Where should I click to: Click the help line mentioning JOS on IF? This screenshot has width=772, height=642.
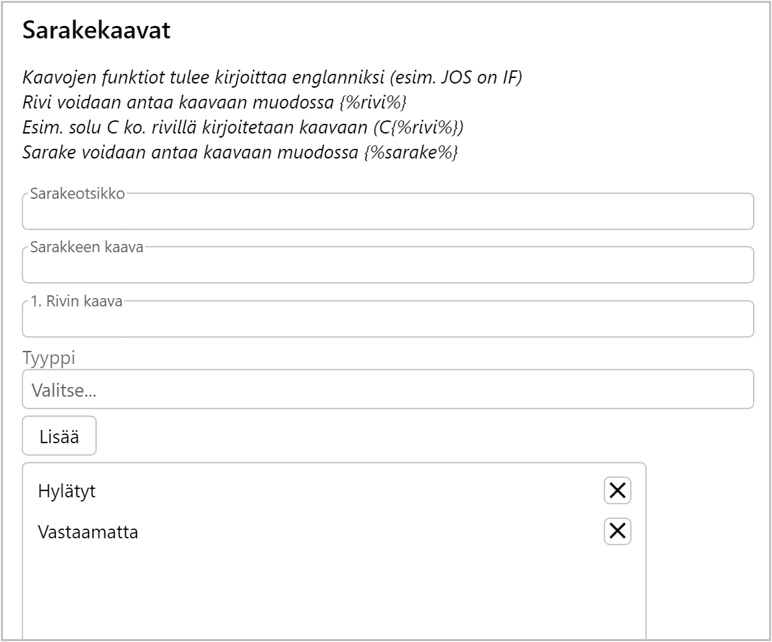272,77
